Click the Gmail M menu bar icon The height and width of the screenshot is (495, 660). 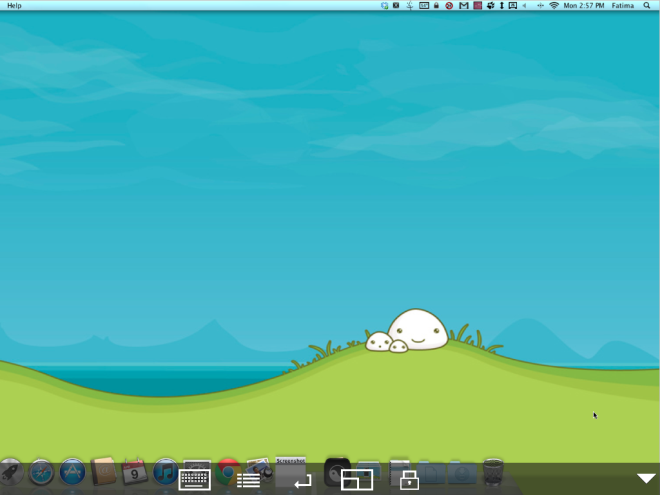pyautogui.click(x=463, y=5)
